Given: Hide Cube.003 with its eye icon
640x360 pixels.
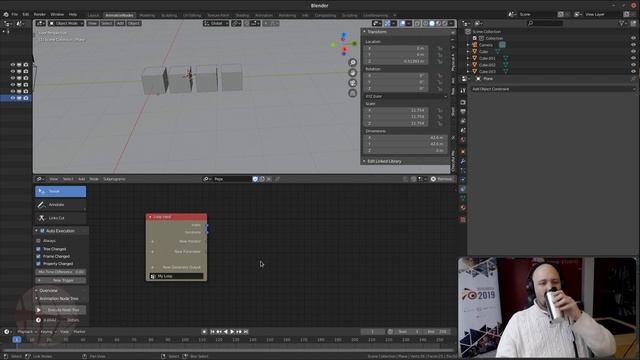Looking at the screenshot, I should coord(633,71).
